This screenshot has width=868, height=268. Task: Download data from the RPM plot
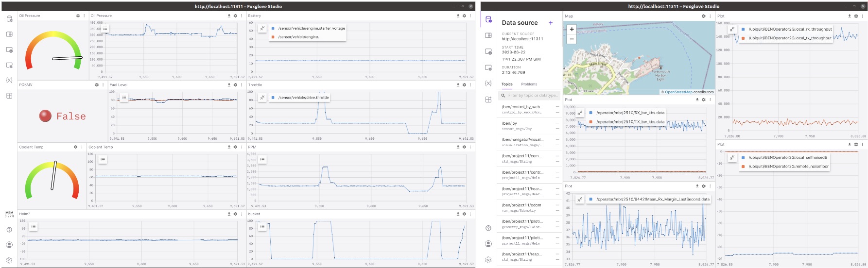(458, 147)
